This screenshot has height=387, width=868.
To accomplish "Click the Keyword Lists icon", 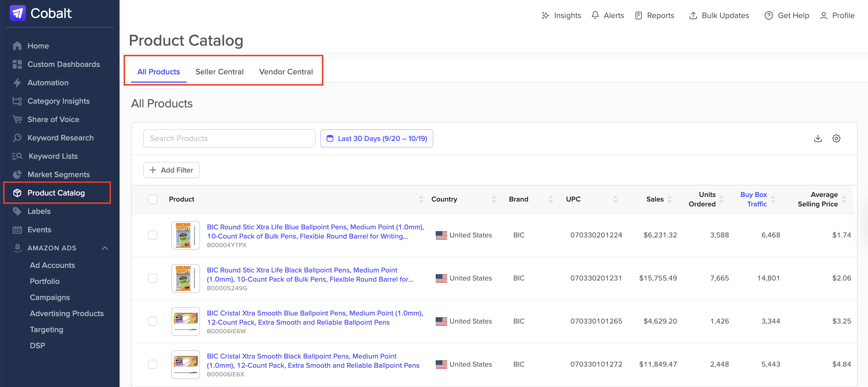I will click(17, 156).
